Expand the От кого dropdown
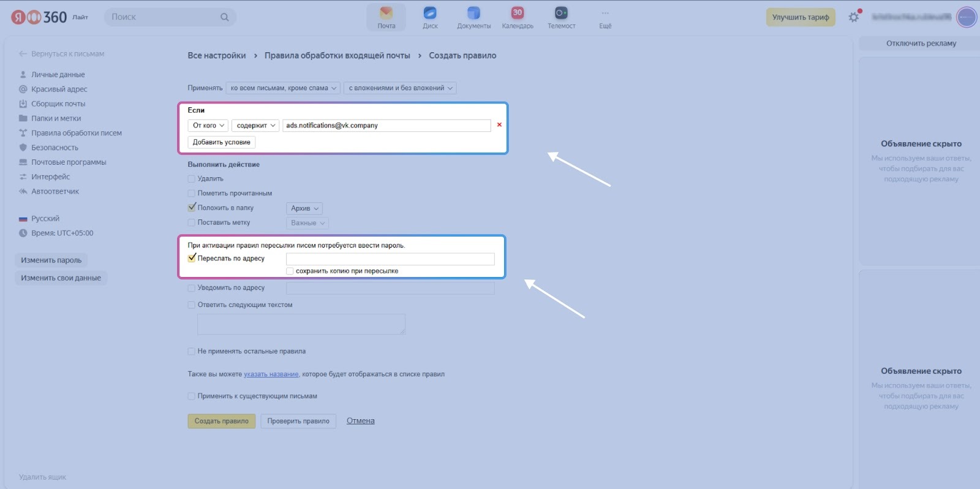Screen dimensions: 980x489 click(x=208, y=126)
